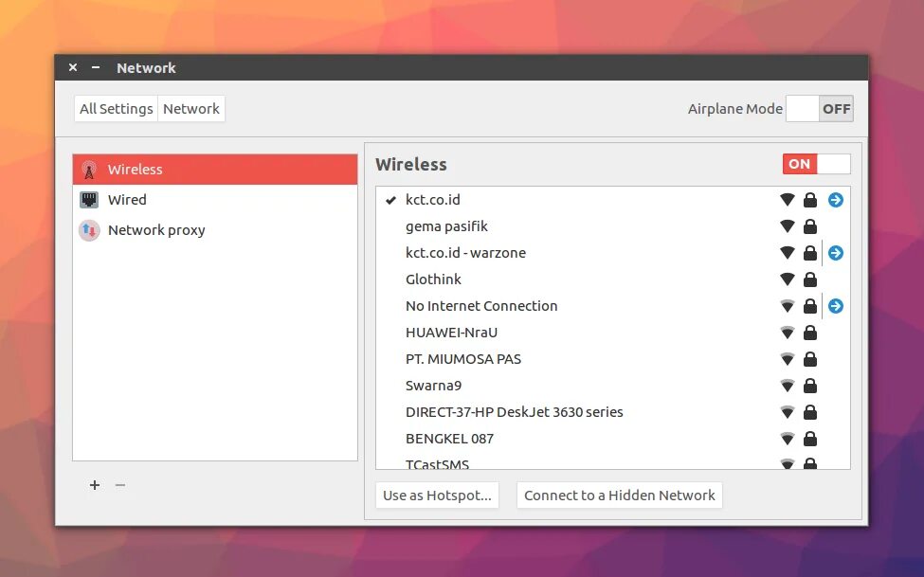924x577 pixels.
Task: Minimize the Network window
Action: pyautogui.click(x=96, y=67)
